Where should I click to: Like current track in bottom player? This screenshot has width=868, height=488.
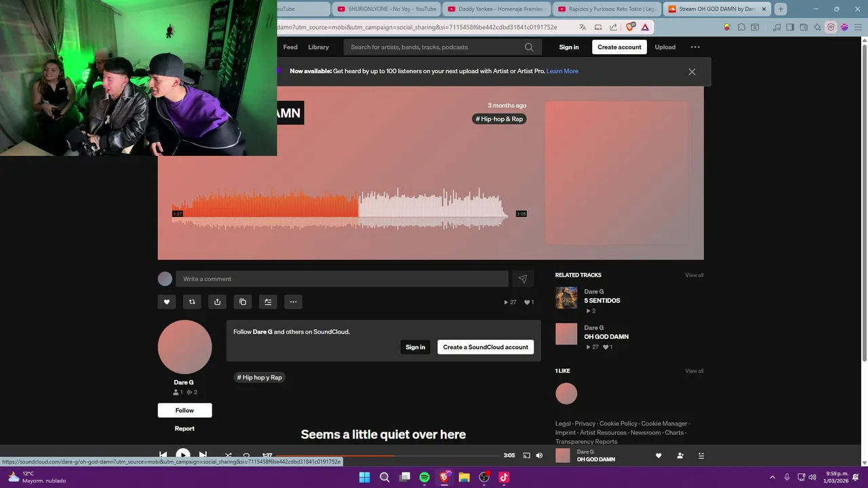tap(658, 455)
